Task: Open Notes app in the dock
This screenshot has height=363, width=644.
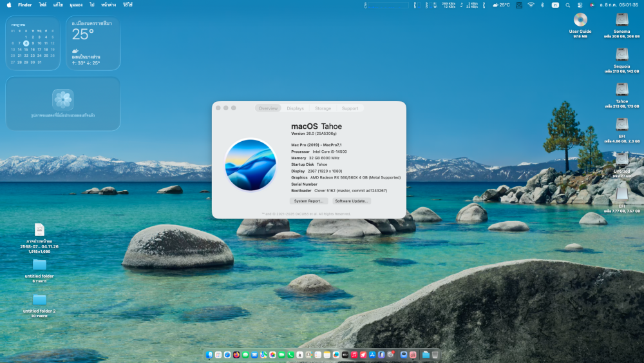Action: coord(327,355)
